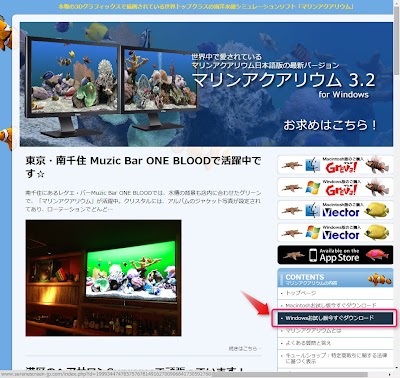Open マリンアクアリウムとは menu entry
Image resolution: width=400 pixels, height=378 pixels.
313,331
